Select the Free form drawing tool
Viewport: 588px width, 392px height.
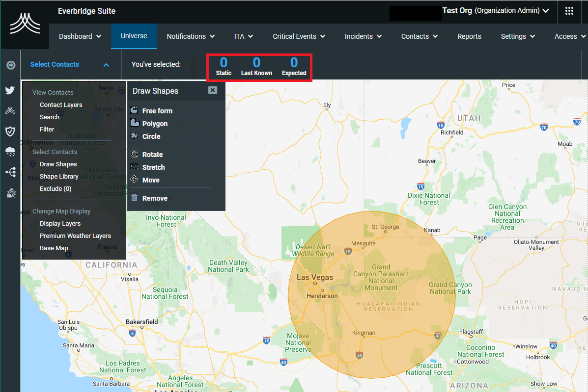(x=157, y=111)
